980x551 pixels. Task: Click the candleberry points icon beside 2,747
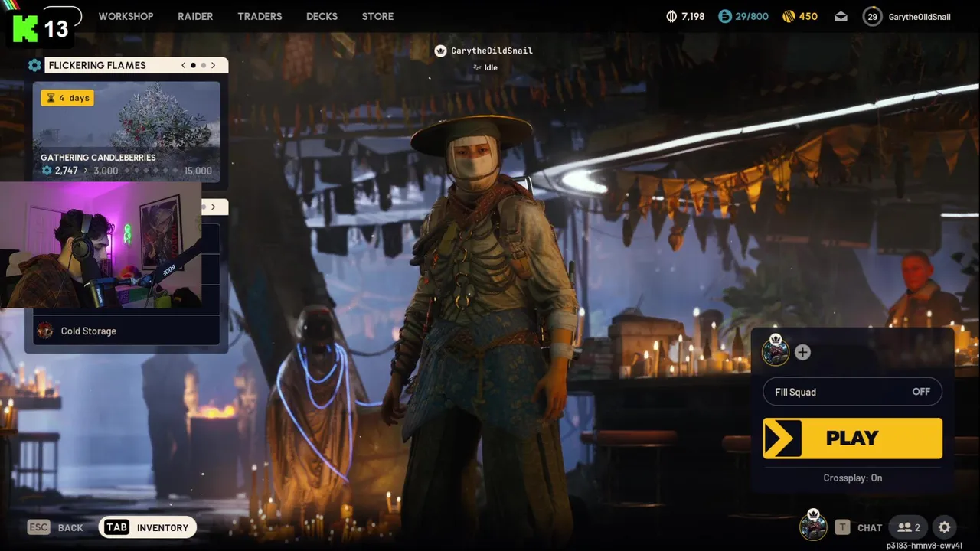[x=47, y=171]
